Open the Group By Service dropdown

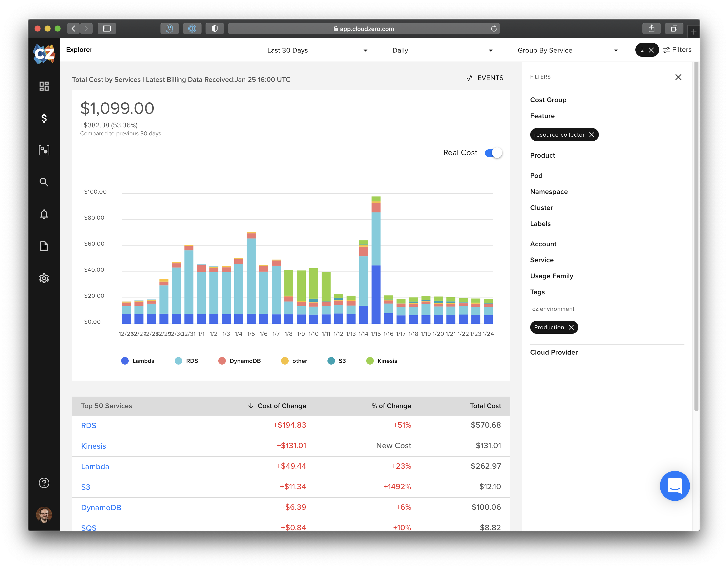(x=567, y=50)
